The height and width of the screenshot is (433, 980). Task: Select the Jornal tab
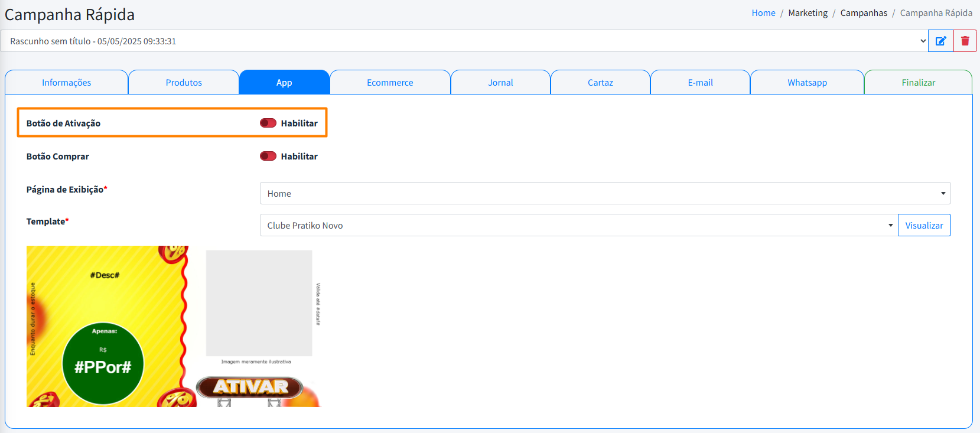click(x=500, y=83)
